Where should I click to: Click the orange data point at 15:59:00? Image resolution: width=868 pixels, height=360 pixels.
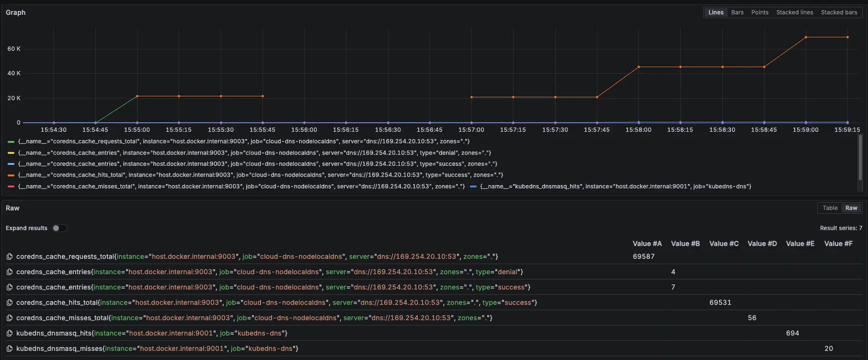[x=806, y=37]
